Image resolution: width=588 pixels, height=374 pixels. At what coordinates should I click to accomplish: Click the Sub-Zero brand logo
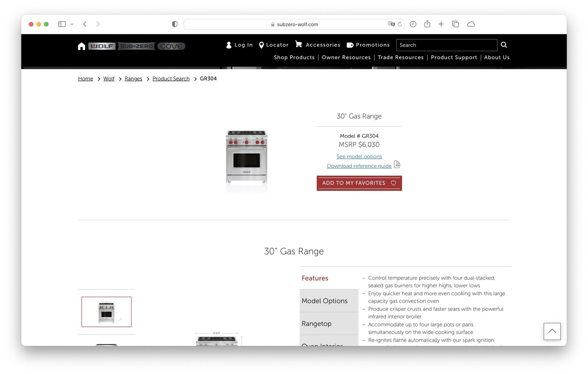pos(137,46)
